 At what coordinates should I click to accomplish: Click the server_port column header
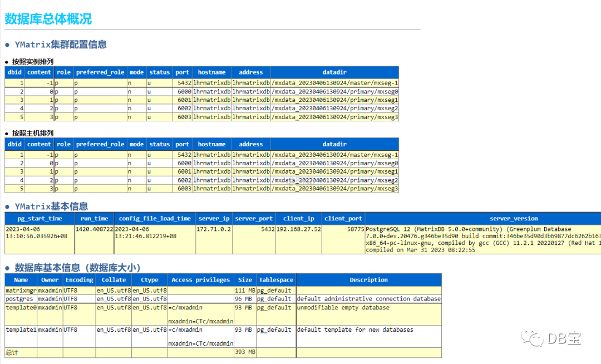click(254, 218)
